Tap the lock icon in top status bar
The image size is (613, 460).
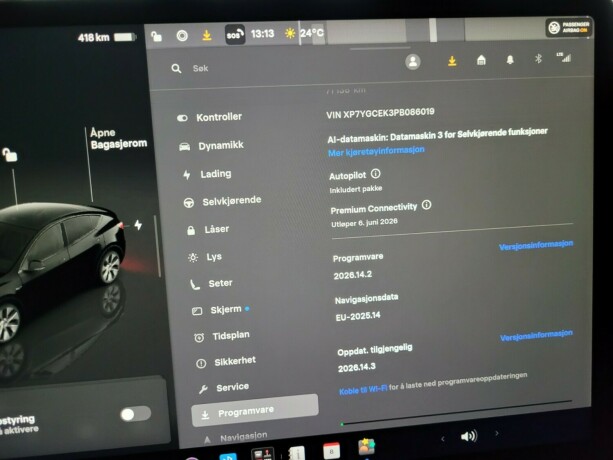pyautogui.click(x=156, y=36)
